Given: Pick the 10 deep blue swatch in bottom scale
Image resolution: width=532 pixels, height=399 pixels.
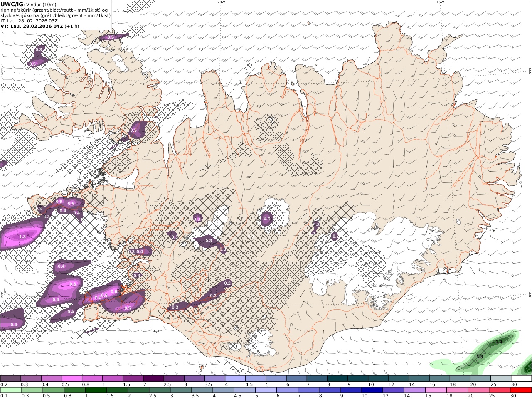Looking at the screenshot, I should 372,390.
